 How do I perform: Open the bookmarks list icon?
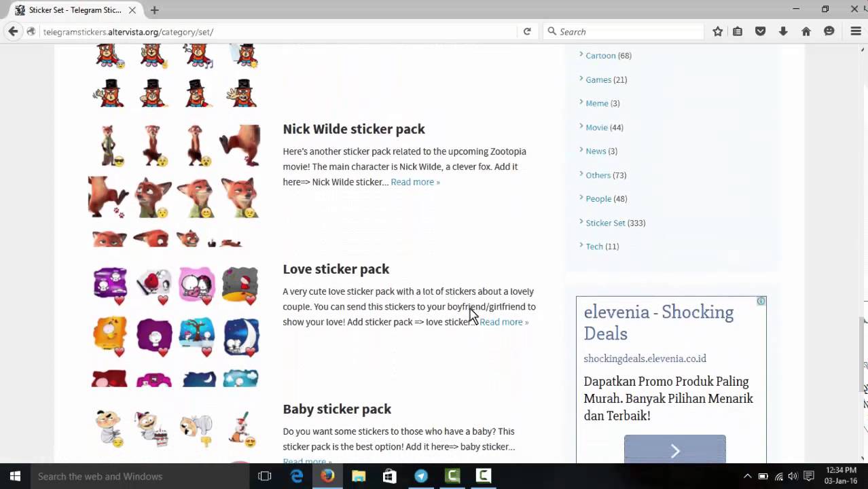738,31
